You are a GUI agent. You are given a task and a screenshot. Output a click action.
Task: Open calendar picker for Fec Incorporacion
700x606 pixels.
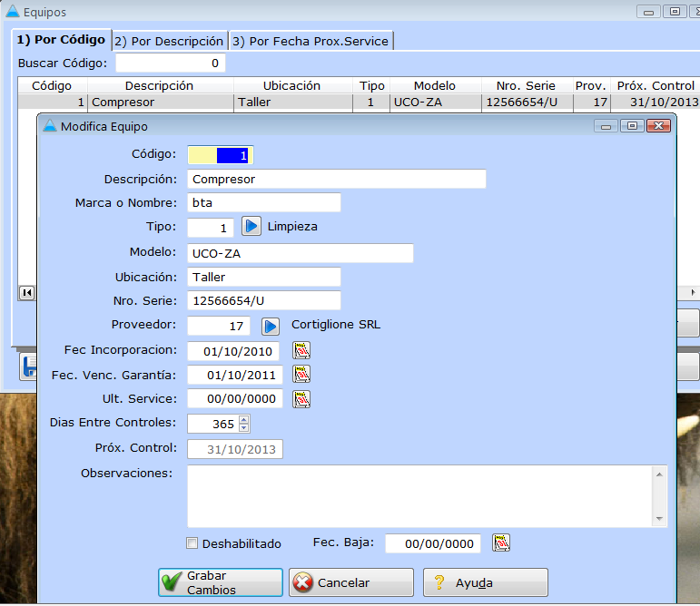click(301, 351)
